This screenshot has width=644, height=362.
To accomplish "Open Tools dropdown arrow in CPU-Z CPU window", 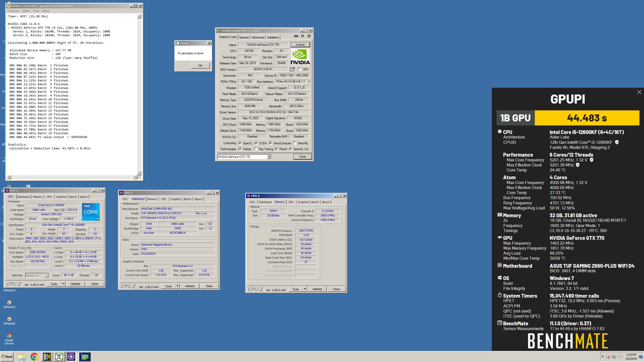I will pyautogui.click(x=63, y=284).
